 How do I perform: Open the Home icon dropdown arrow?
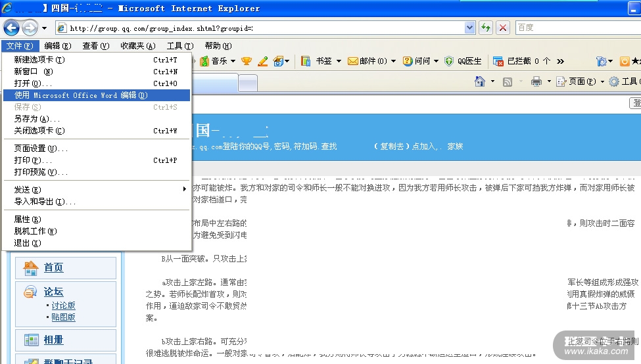(x=492, y=81)
